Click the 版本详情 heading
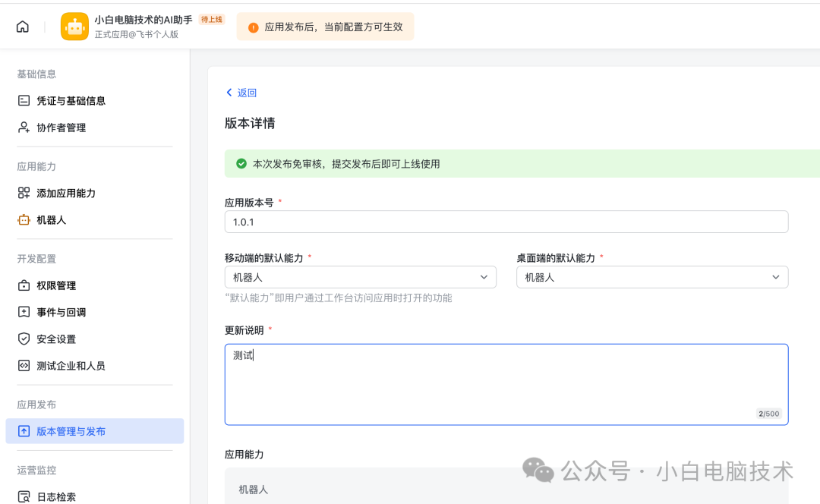The height and width of the screenshot is (504, 820). [250, 124]
